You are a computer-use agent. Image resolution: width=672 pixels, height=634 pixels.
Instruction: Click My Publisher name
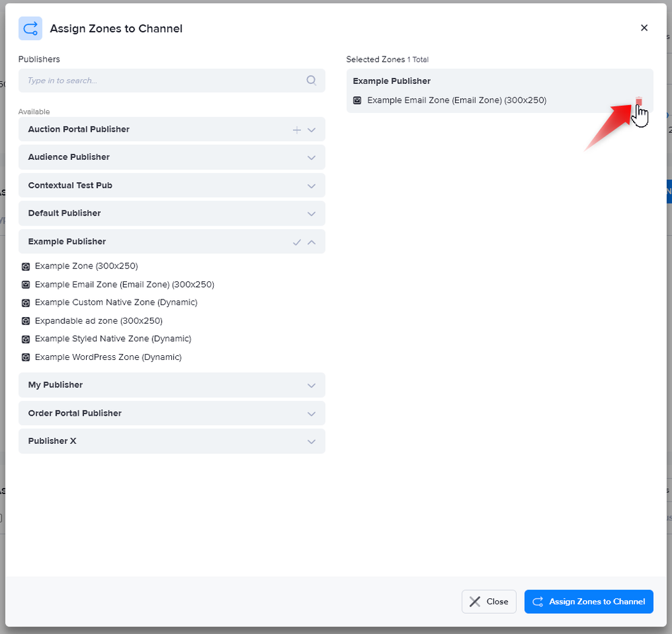coord(55,385)
